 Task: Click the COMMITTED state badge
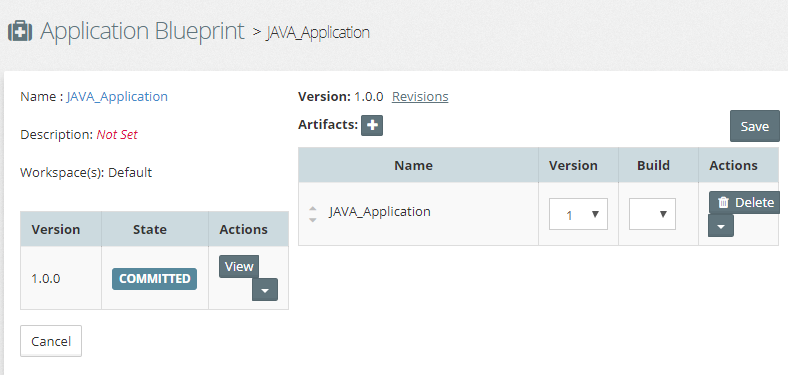(x=154, y=278)
